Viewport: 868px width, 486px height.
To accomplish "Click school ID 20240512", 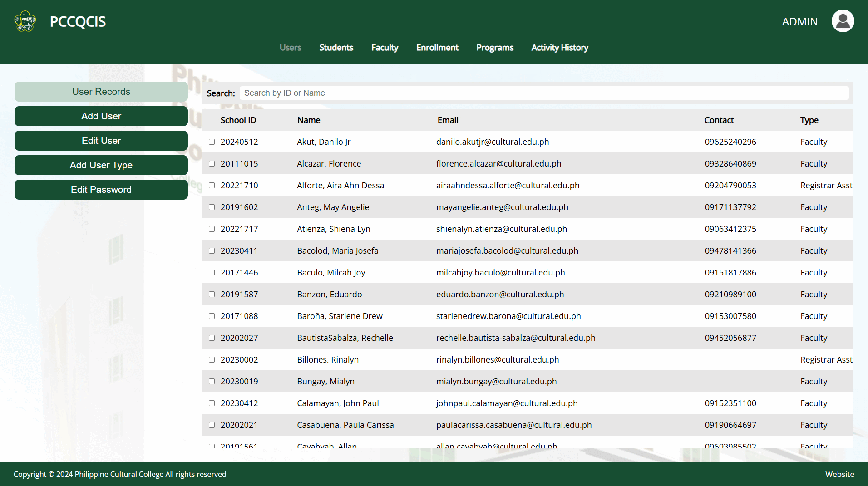I will pos(239,142).
